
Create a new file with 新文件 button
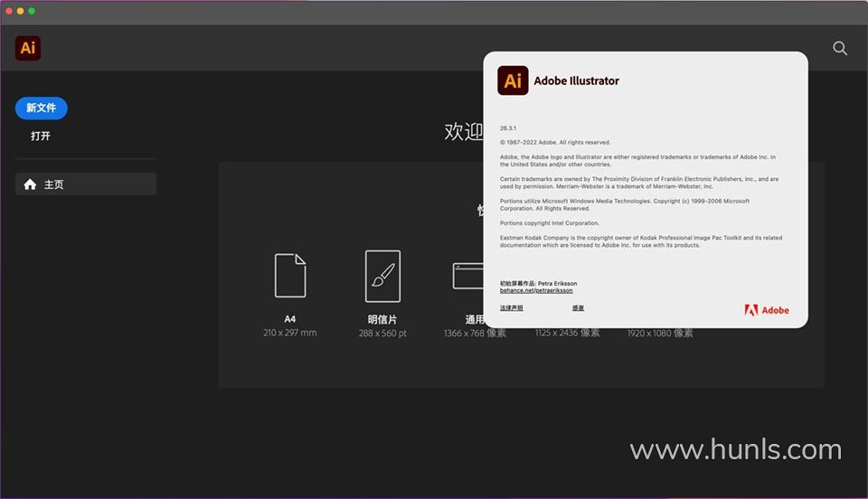click(x=42, y=108)
